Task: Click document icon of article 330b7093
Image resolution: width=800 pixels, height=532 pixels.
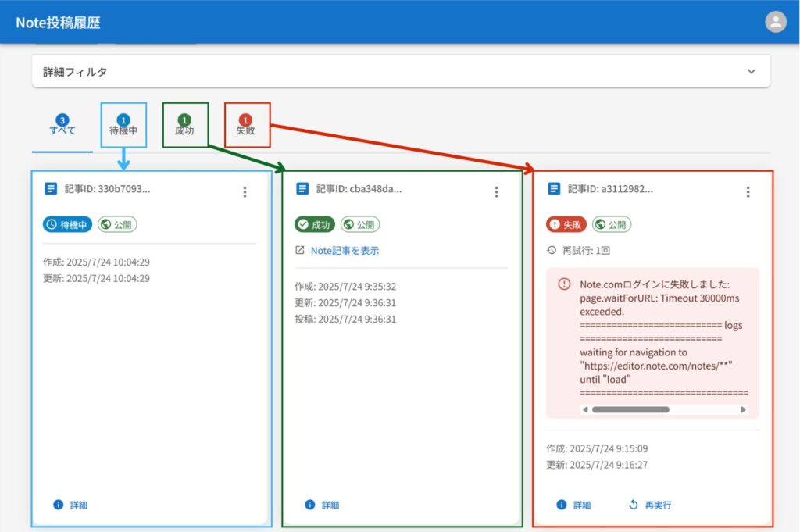Action: (51, 189)
